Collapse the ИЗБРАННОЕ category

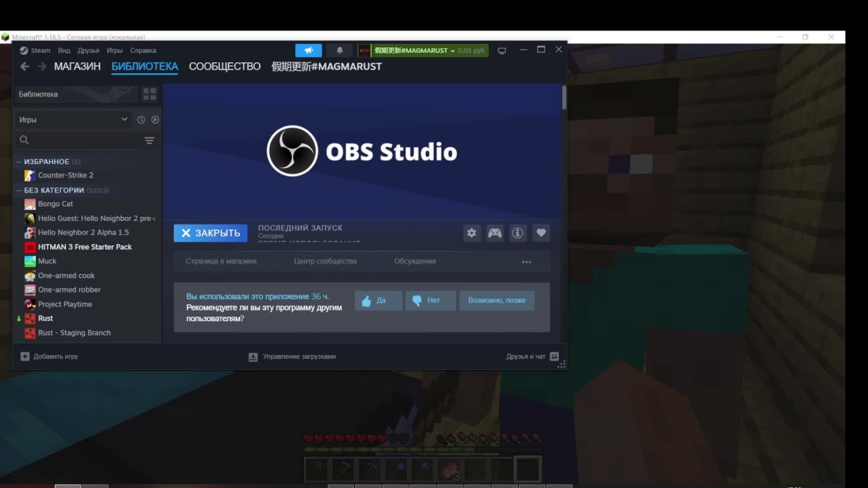point(18,162)
